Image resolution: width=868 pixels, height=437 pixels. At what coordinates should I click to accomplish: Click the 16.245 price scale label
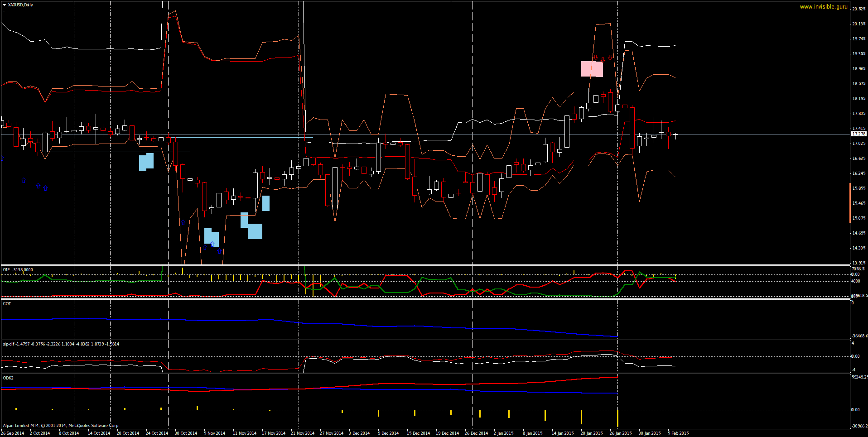click(859, 173)
